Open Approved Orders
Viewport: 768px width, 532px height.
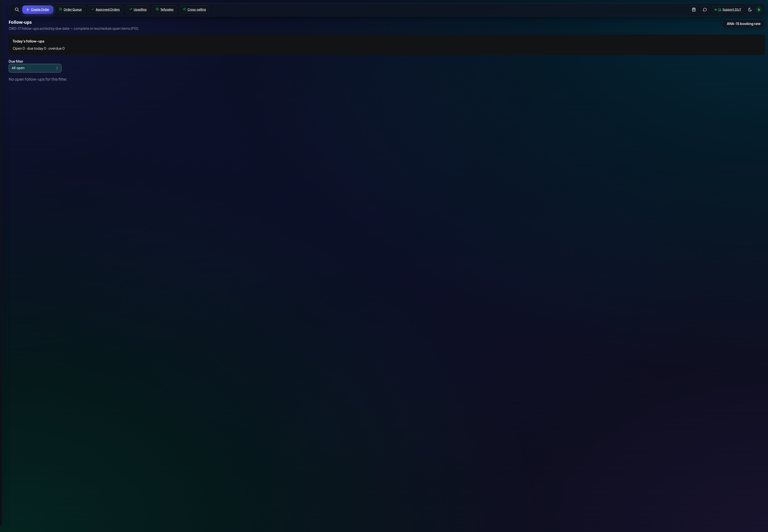(105, 10)
